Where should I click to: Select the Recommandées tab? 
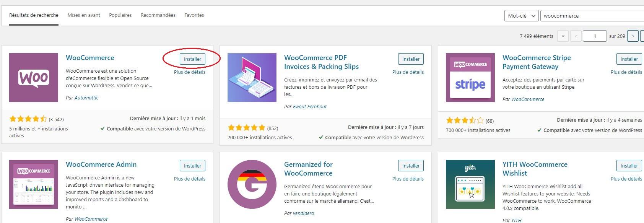158,15
